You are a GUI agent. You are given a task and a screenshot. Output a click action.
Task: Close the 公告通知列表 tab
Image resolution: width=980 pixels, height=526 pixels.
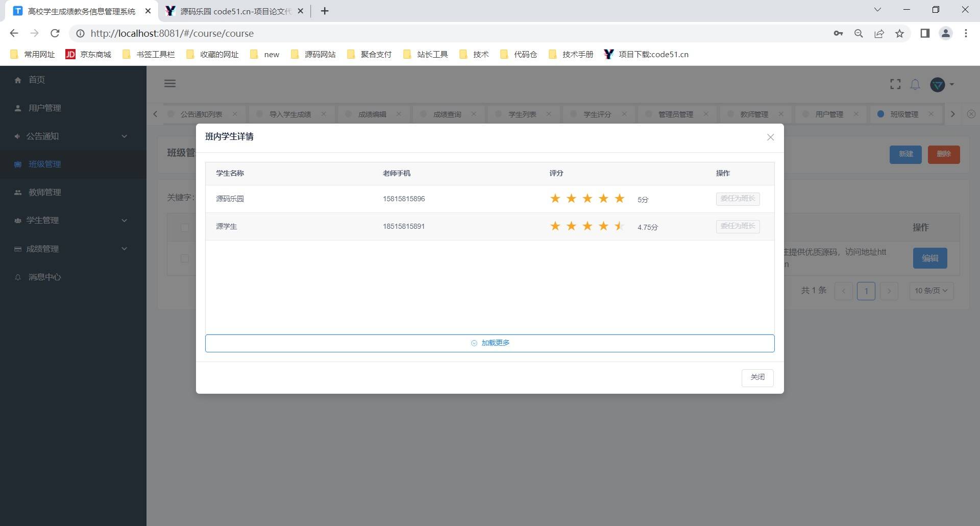click(235, 114)
